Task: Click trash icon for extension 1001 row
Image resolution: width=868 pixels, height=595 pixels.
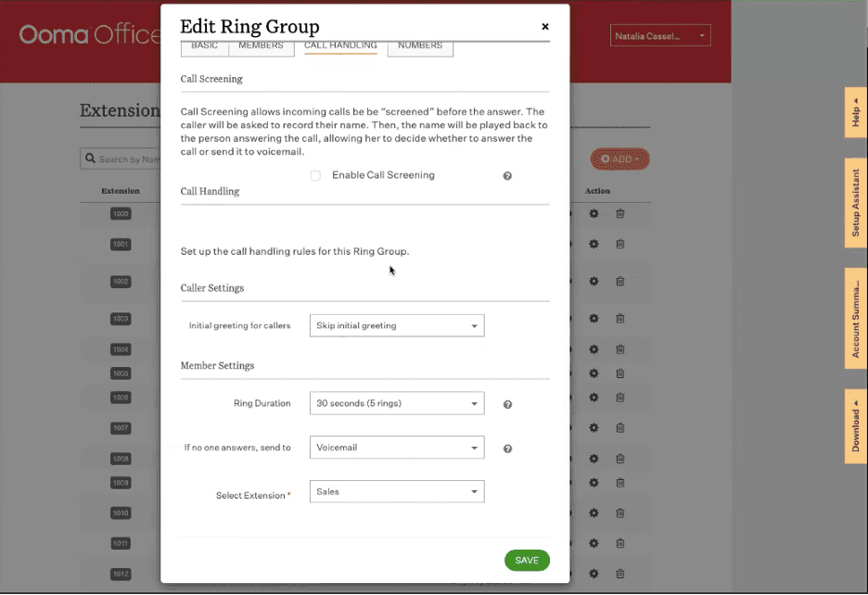Action: tap(620, 245)
